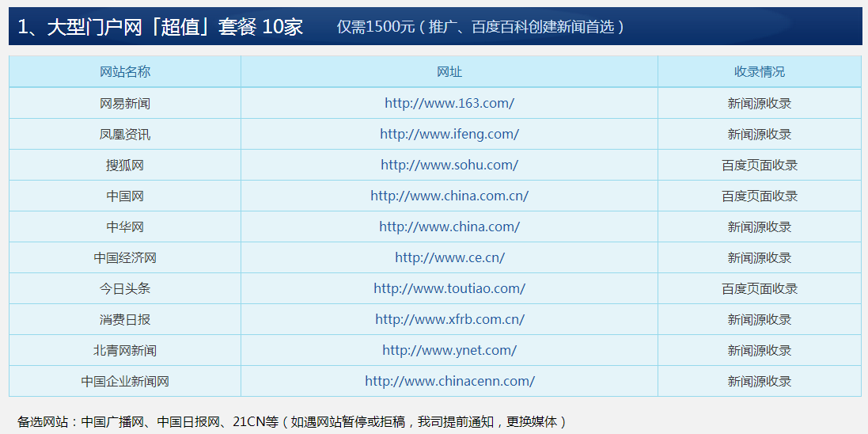868x434 pixels.
Task: Open the http://www.toutiao.com/ link
Action: (x=449, y=288)
